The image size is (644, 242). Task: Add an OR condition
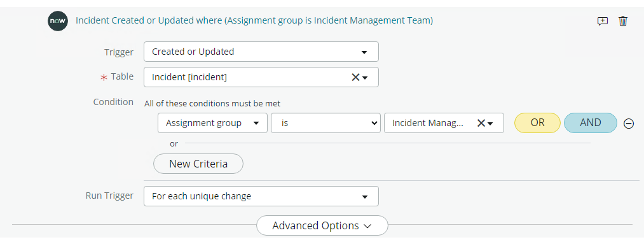537,123
